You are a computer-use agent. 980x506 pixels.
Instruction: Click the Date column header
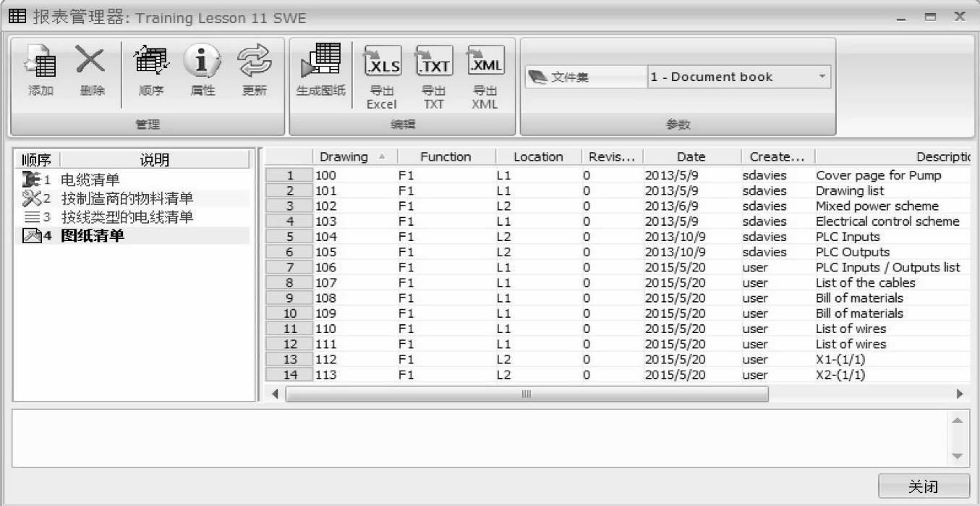691,157
